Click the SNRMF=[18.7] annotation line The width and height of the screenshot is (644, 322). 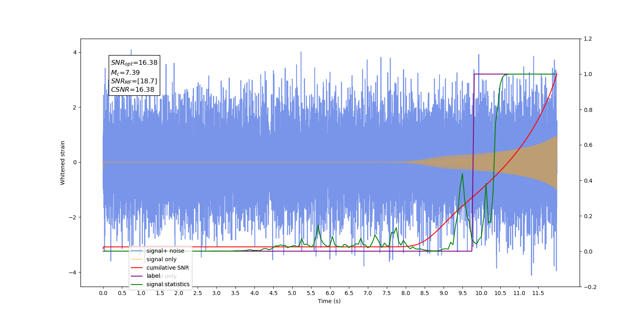pos(134,81)
